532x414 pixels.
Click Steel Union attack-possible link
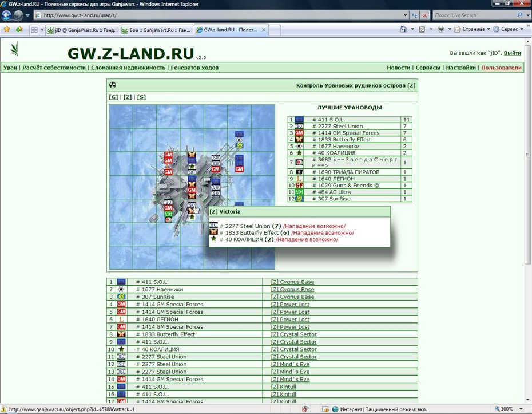click(x=314, y=226)
